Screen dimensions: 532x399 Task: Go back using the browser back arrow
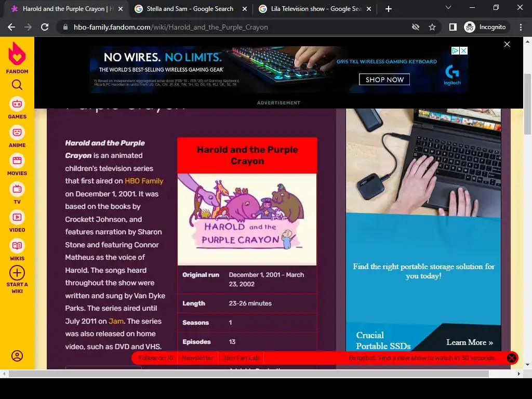pyautogui.click(x=11, y=27)
